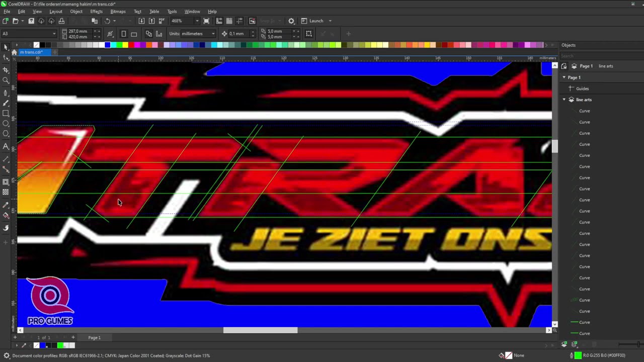Select the Connector tool
This screenshot has width=644, height=362.
[x=6, y=169]
